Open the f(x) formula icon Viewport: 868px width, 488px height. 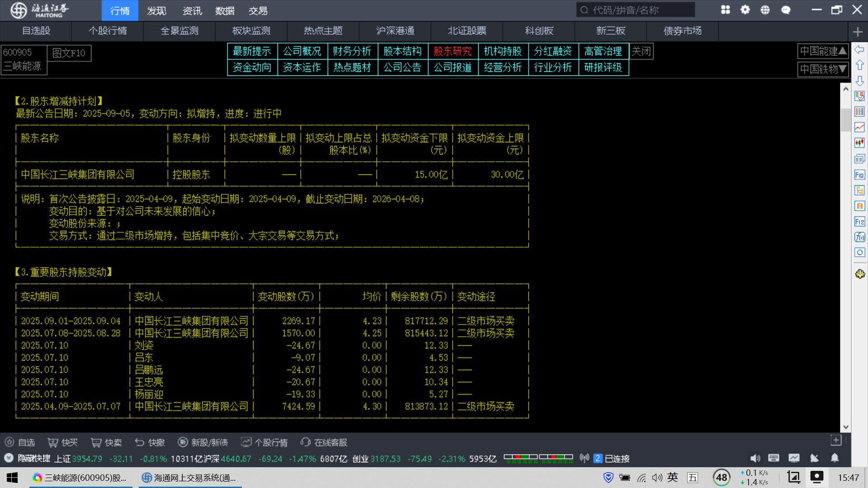[x=859, y=237]
